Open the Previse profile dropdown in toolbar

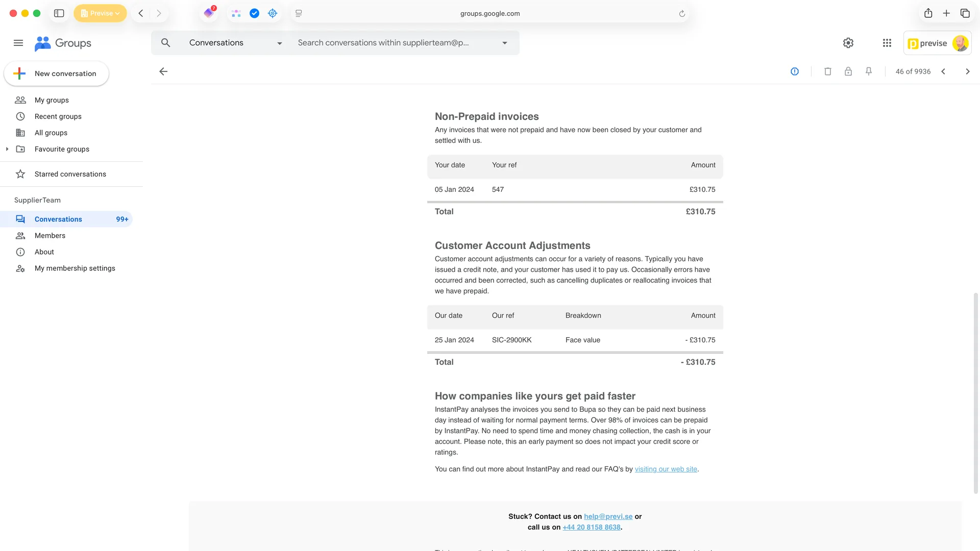[100, 13]
